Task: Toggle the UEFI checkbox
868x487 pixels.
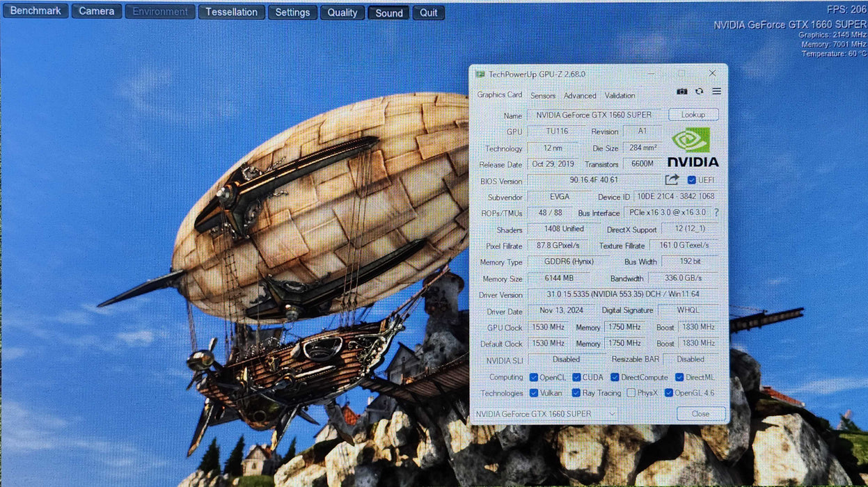Action: click(x=691, y=180)
